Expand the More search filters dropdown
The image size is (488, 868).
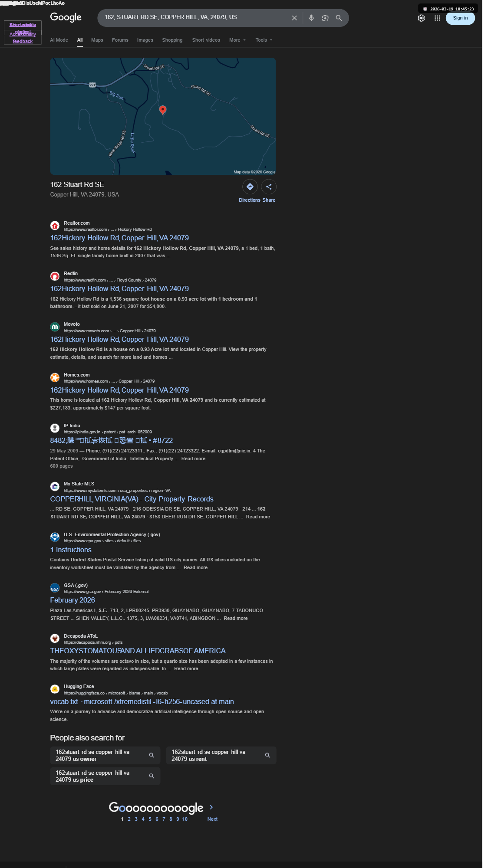(237, 40)
